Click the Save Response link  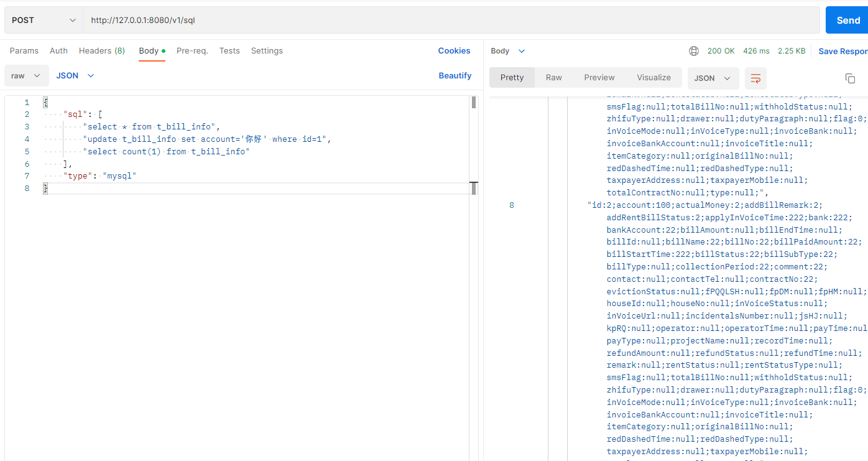843,50
